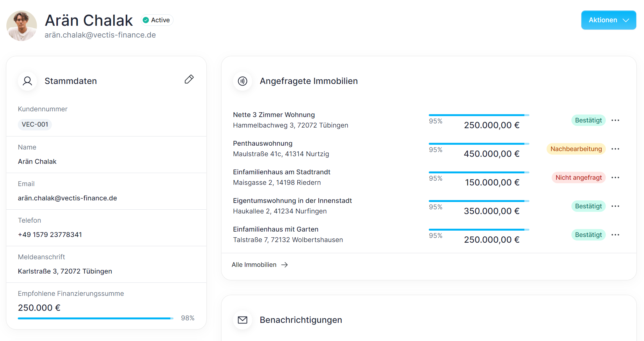This screenshot has height=341, width=644.
Task: Click the phone number +49 1579 23778341
Action: [50, 235]
